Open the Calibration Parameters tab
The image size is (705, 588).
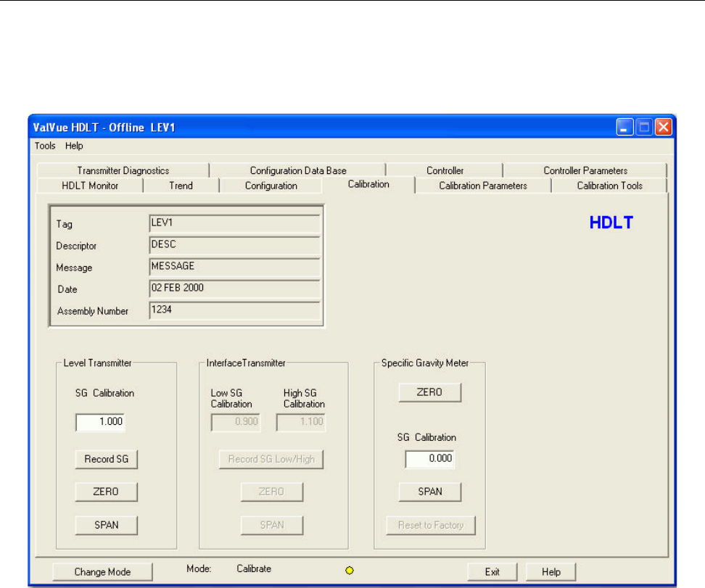(483, 186)
